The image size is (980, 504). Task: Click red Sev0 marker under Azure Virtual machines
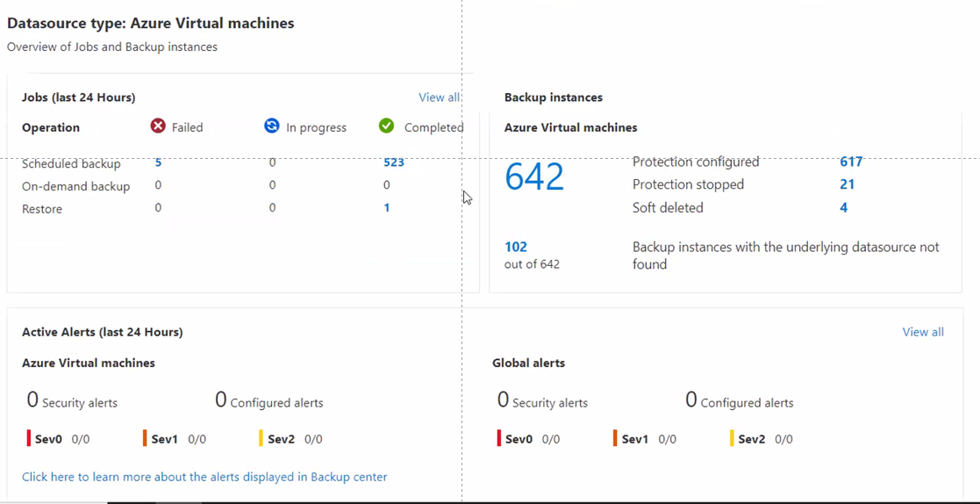point(29,438)
